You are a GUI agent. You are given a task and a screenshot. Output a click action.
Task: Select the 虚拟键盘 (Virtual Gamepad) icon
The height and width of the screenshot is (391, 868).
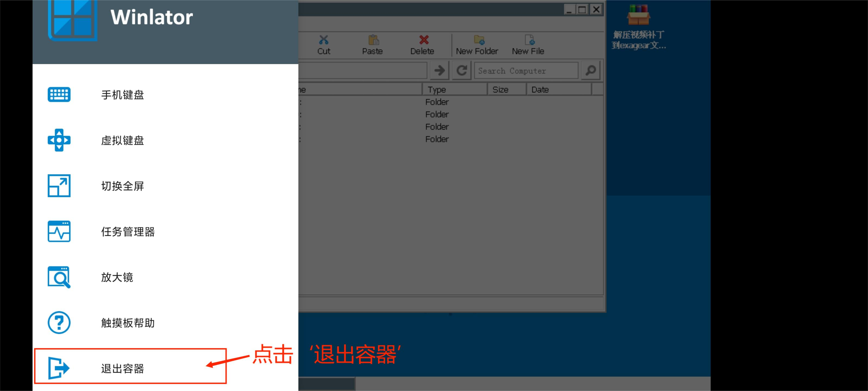(60, 140)
